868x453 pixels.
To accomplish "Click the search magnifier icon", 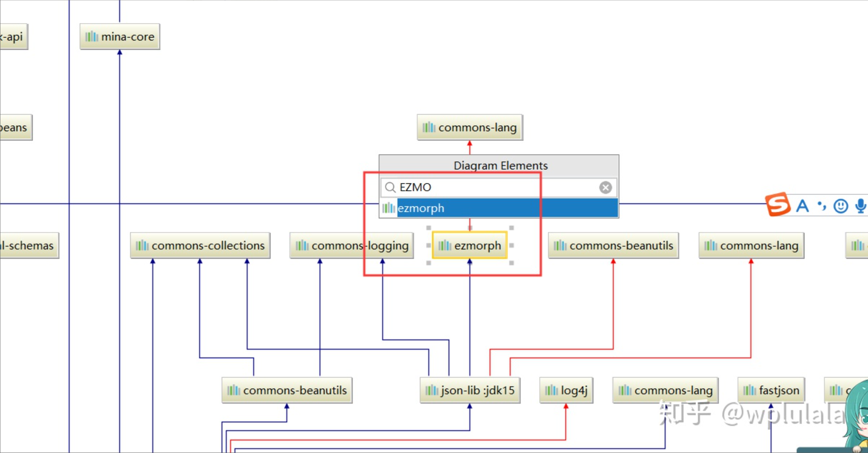I will point(390,187).
